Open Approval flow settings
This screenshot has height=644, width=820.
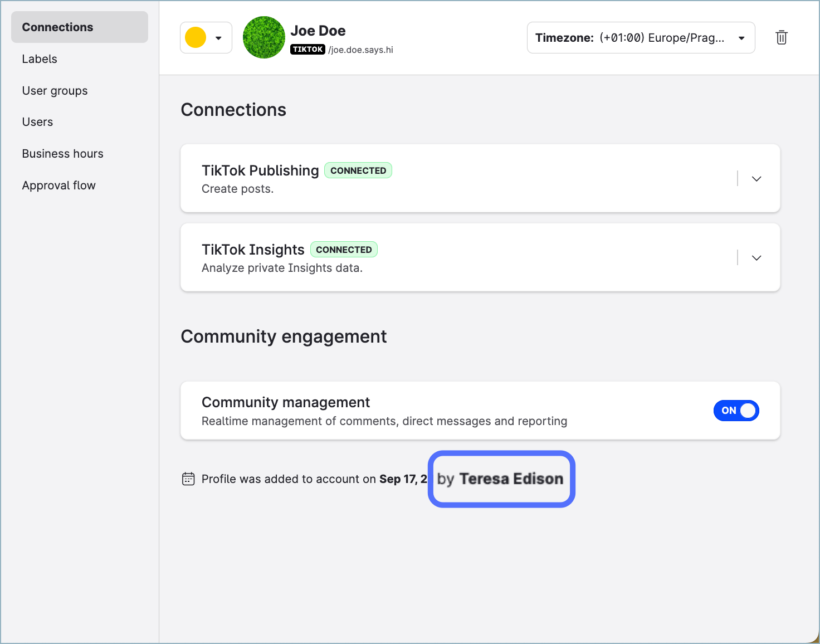tap(58, 186)
